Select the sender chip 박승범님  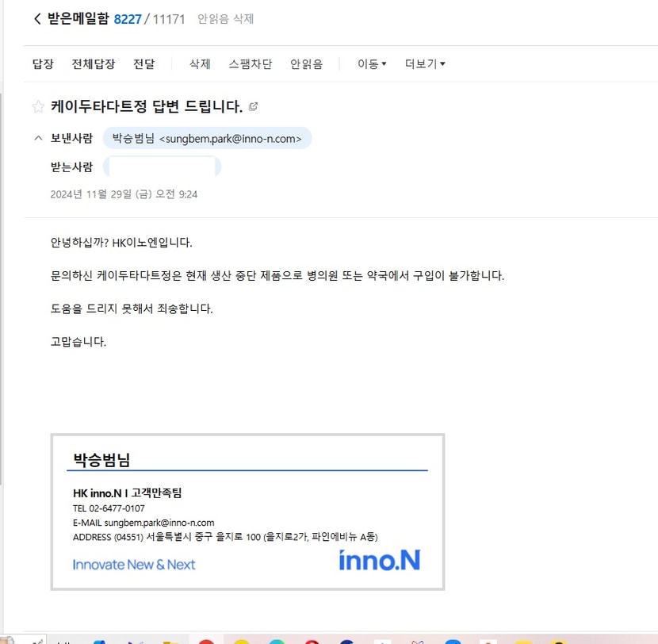click(207, 138)
